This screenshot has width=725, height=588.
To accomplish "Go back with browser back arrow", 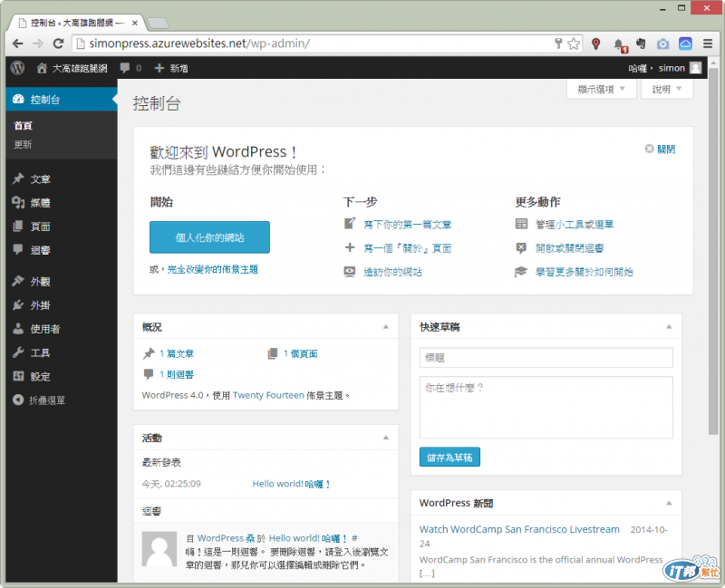I will [x=18, y=43].
